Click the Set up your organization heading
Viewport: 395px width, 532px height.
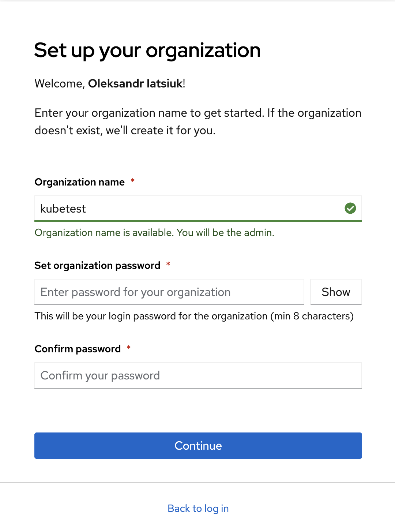coord(147,50)
